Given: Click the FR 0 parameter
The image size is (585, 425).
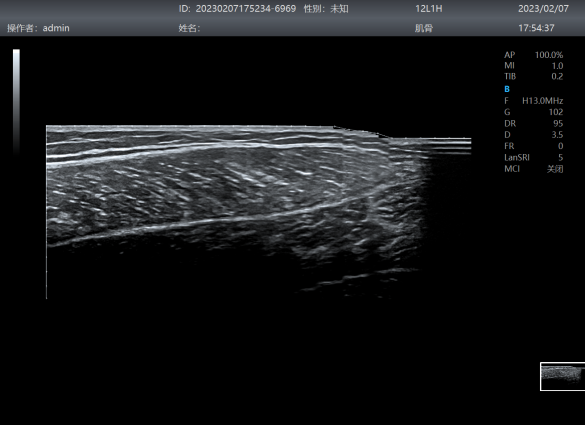Looking at the screenshot, I should point(534,146).
